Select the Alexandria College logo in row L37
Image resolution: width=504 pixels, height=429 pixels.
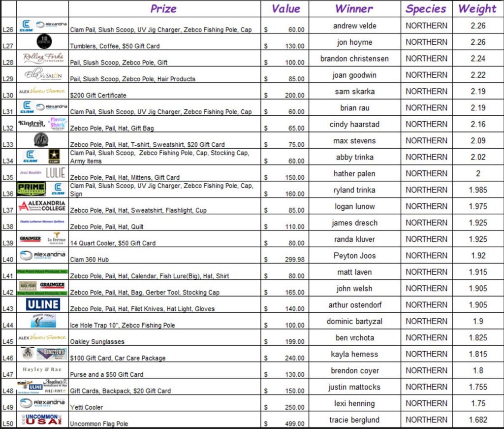(x=42, y=206)
